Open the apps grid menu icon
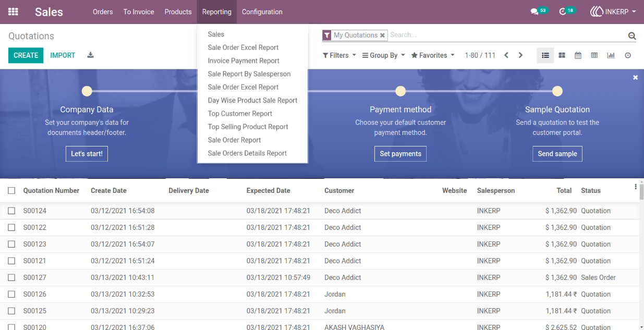The image size is (644, 330). 13,11
